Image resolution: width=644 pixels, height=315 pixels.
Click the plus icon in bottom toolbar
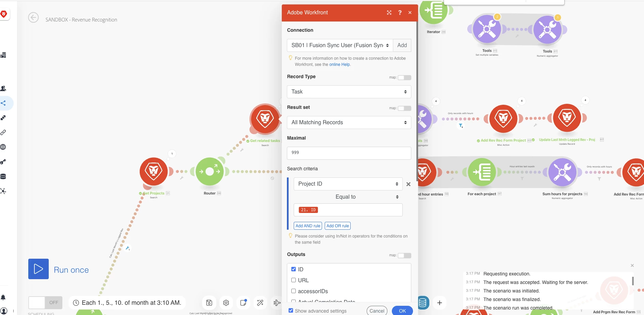(x=440, y=303)
